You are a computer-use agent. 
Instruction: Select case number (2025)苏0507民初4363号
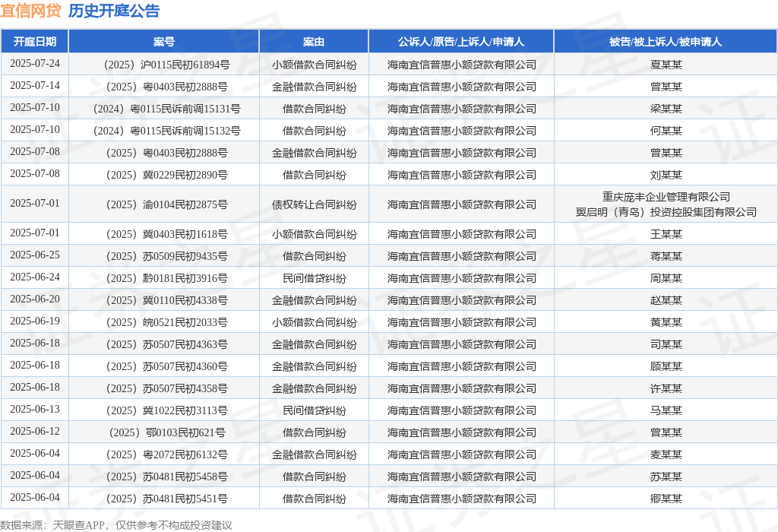click(x=166, y=344)
